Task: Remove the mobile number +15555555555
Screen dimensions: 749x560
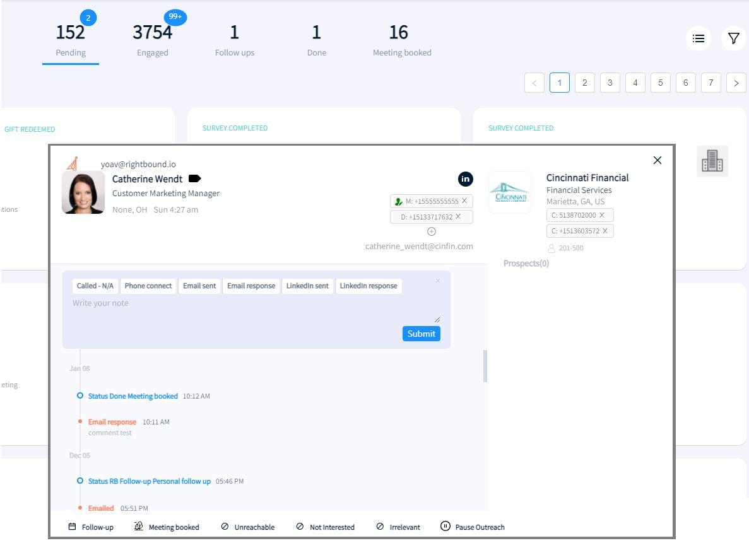Action: click(464, 201)
